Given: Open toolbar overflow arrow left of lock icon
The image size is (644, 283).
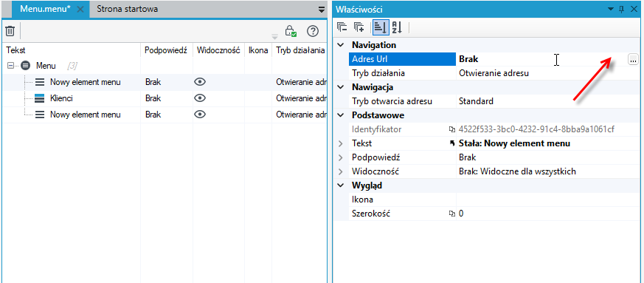Looking at the screenshot, I should click(x=274, y=37).
